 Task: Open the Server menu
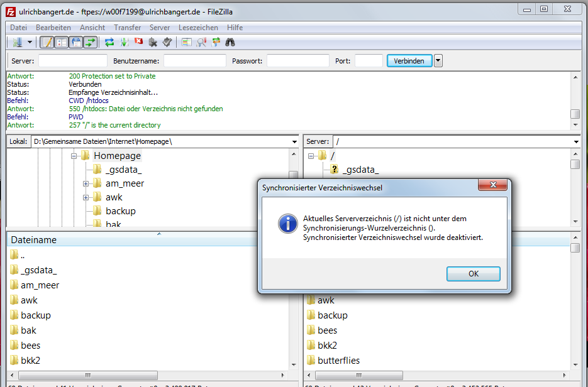[x=160, y=28]
